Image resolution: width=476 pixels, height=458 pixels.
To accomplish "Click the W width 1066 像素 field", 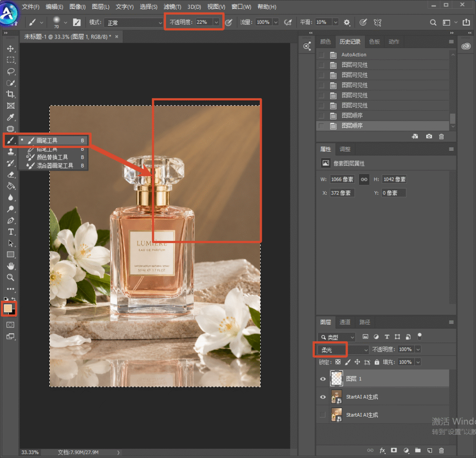I will 342,179.
